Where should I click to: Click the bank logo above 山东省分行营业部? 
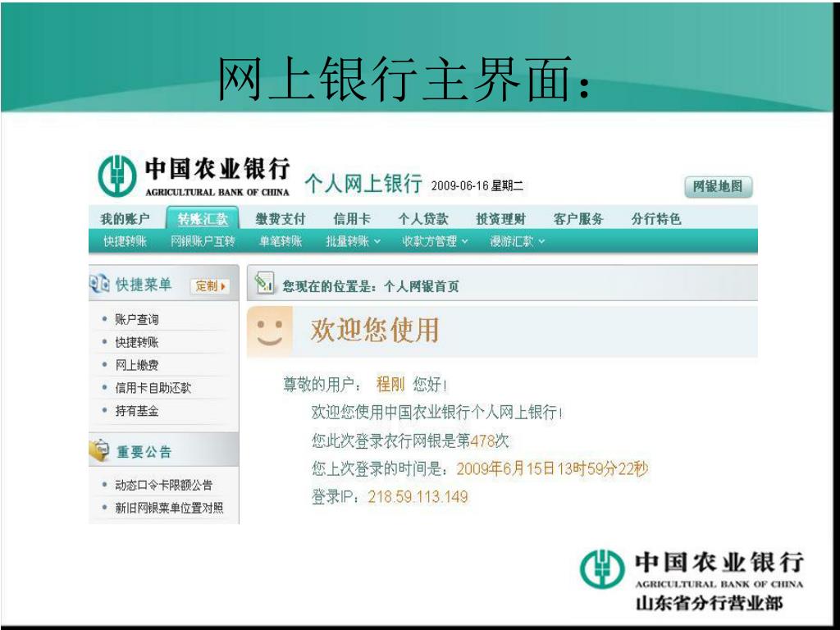[692, 569]
